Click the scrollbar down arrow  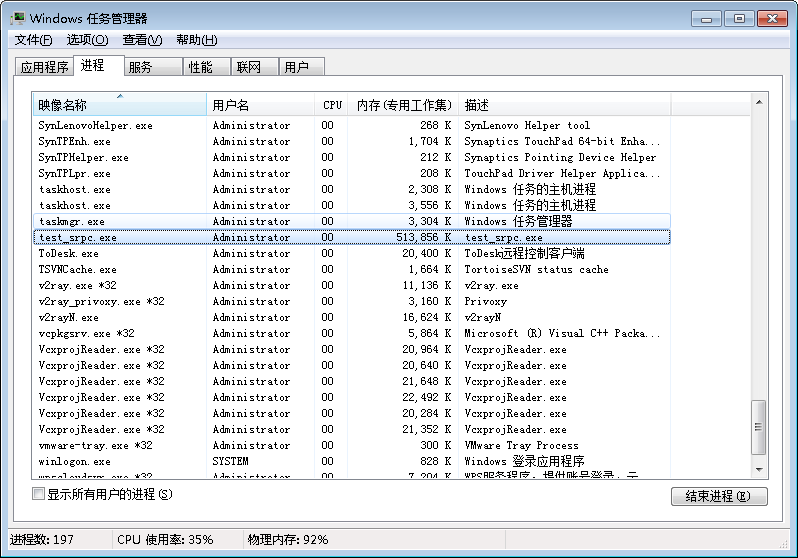pyautogui.click(x=759, y=469)
